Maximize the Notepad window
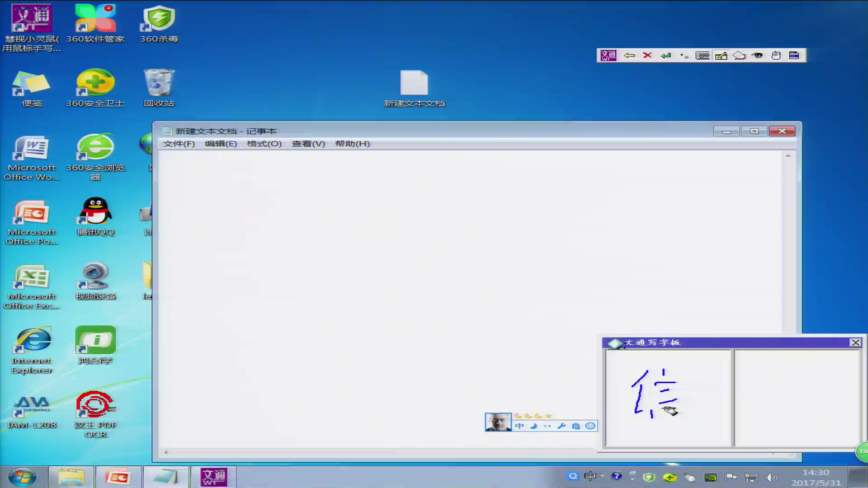This screenshot has height=488, width=868. [754, 131]
